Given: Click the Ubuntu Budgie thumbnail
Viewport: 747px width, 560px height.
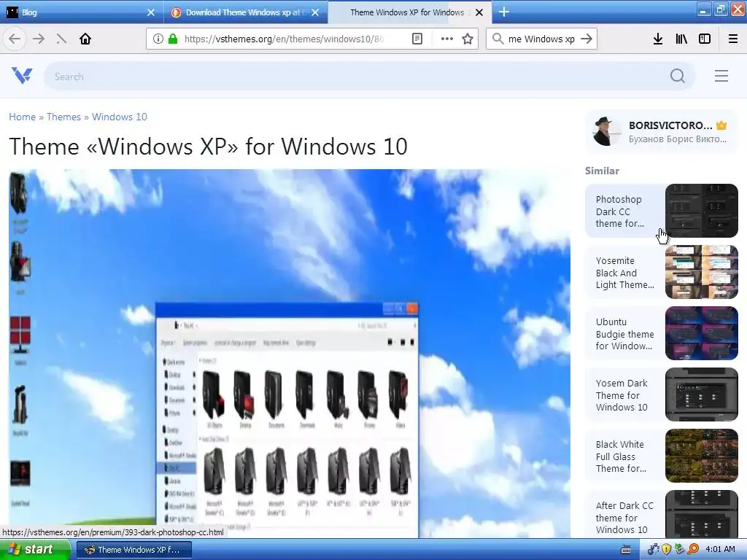Looking at the screenshot, I should click(x=701, y=332).
